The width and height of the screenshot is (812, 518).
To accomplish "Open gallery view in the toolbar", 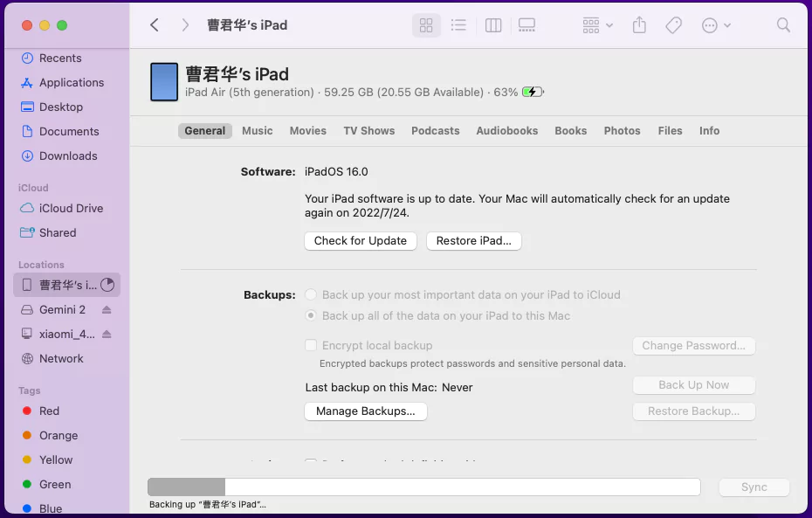I will point(526,24).
